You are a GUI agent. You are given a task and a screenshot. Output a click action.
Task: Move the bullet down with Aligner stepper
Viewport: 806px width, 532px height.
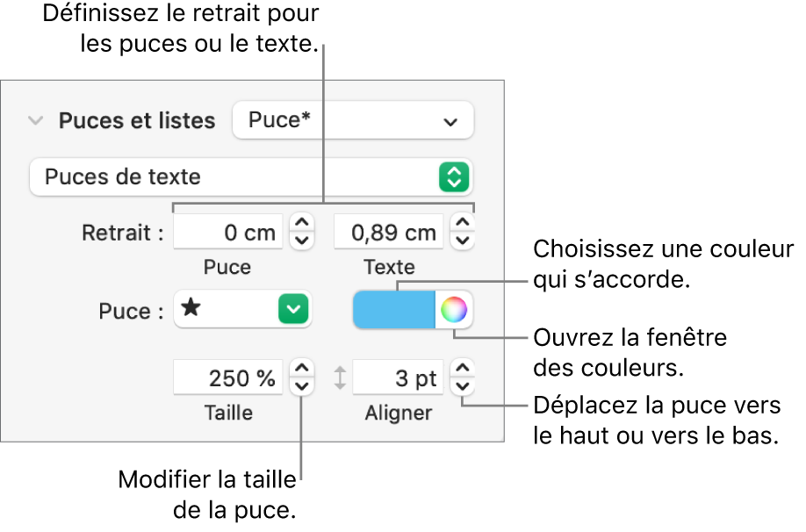(463, 387)
